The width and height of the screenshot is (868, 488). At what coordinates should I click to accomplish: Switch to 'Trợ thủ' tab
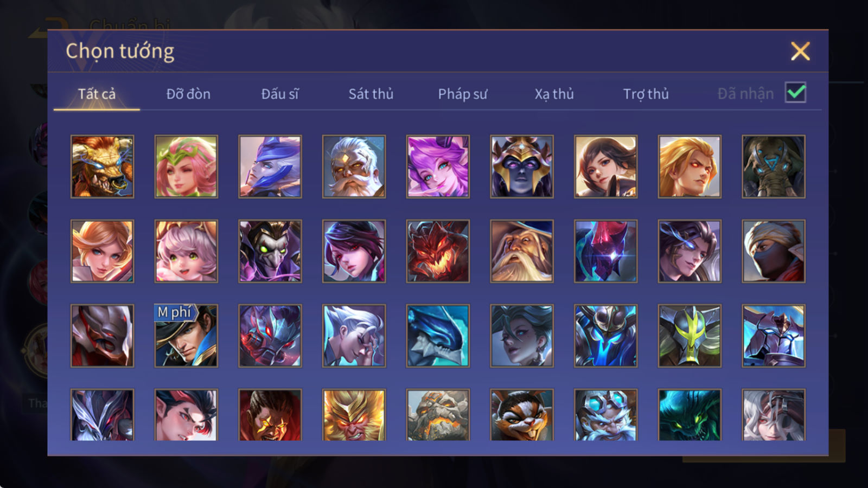(646, 94)
